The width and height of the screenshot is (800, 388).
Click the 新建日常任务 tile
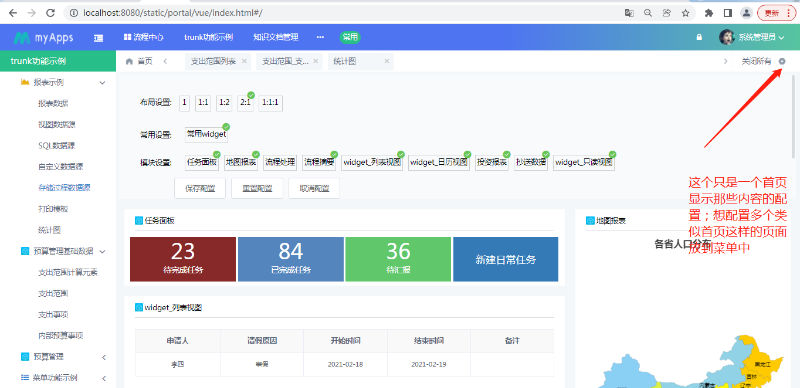click(x=506, y=259)
